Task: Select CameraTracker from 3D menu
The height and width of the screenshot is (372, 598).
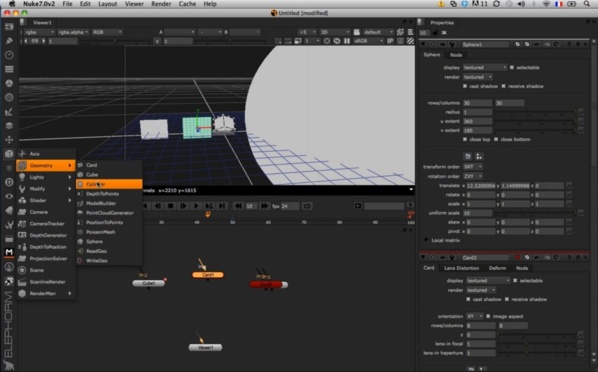Action: (46, 224)
